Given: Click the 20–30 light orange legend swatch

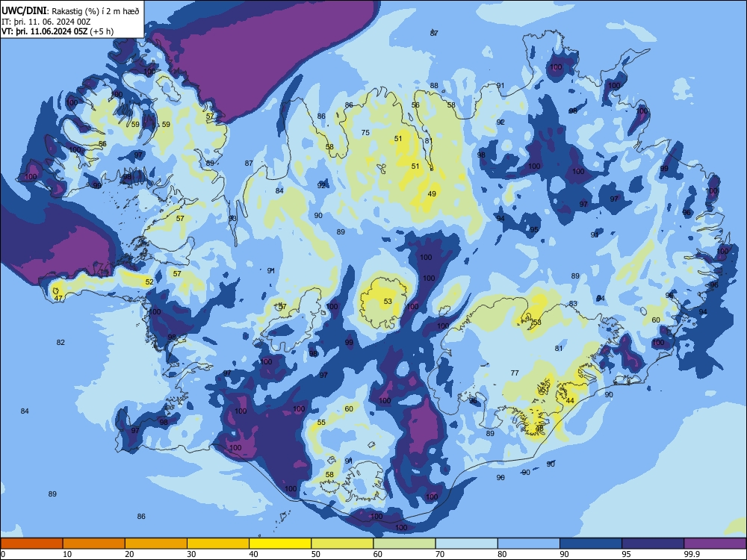Looking at the screenshot, I should click(156, 544).
